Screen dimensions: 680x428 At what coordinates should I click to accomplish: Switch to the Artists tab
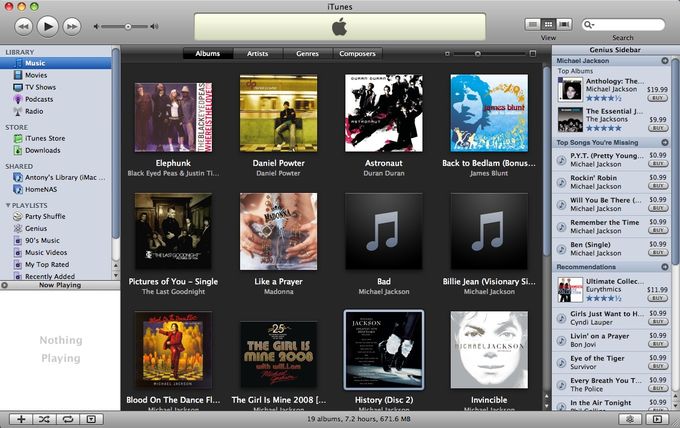coord(258,53)
